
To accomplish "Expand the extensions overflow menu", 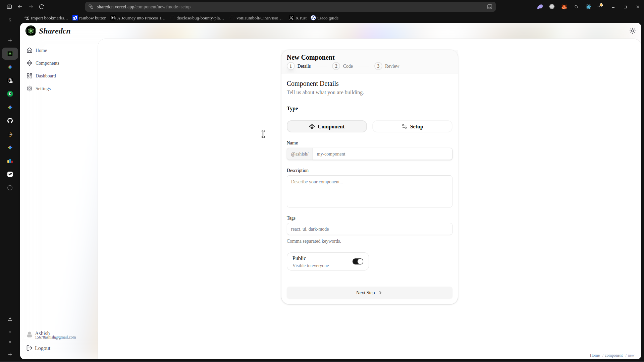I will click(600, 7).
